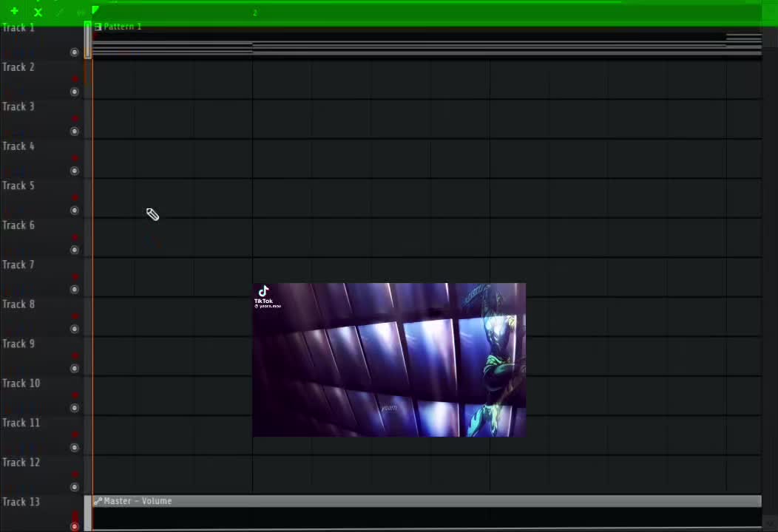Click the red dot indicator on Track 3

pyautogui.click(x=75, y=118)
